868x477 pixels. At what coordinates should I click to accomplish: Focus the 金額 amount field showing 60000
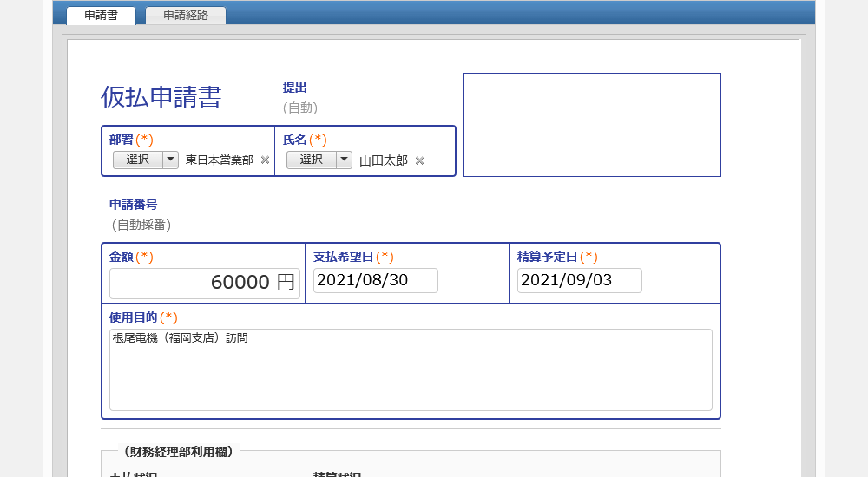point(204,283)
